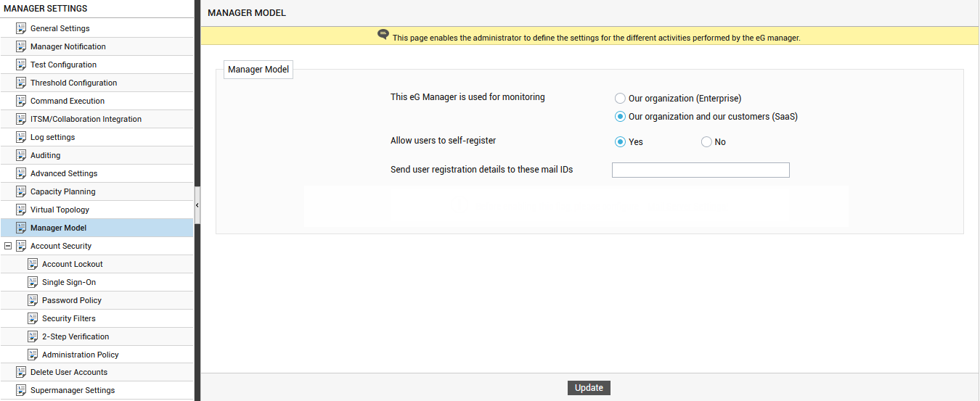Open Log settings
This screenshot has height=401, width=980.
tap(52, 137)
